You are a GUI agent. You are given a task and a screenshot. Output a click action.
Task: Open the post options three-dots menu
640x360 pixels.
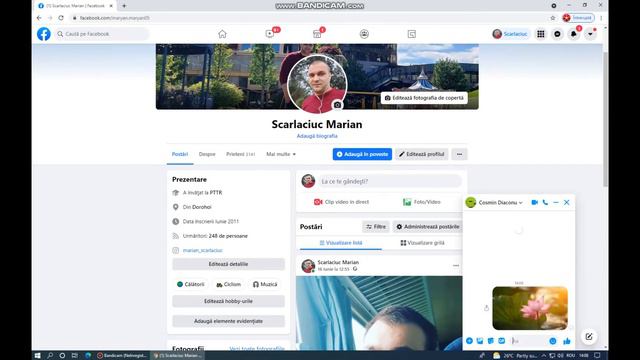tap(456, 266)
